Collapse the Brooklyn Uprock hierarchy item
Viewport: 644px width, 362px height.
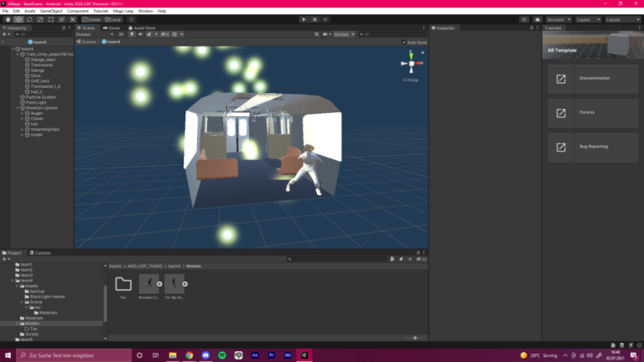click(x=16, y=108)
